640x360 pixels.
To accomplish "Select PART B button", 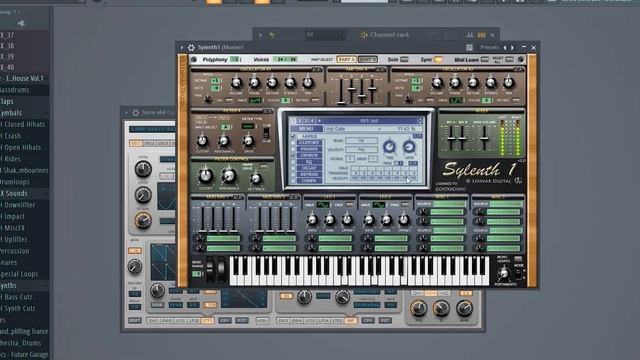I will click(x=367, y=60).
